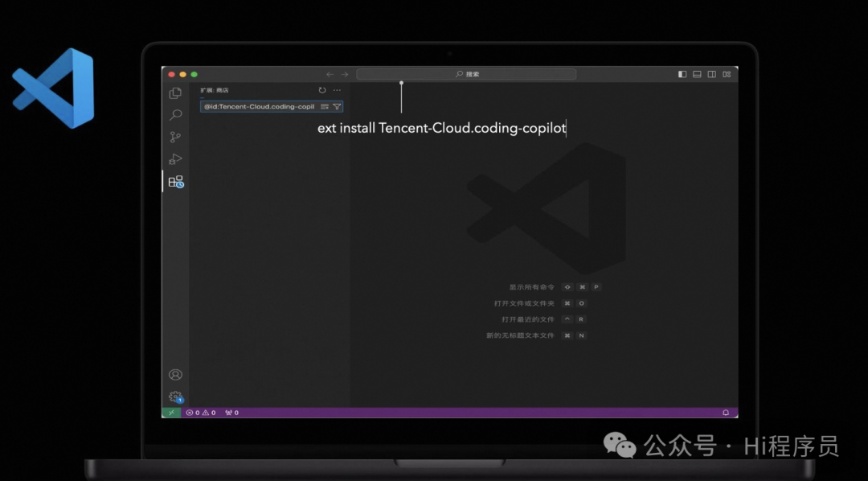868x481 pixels.
Task: Open the Manage gear settings menu
Action: click(x=175, y=397)
